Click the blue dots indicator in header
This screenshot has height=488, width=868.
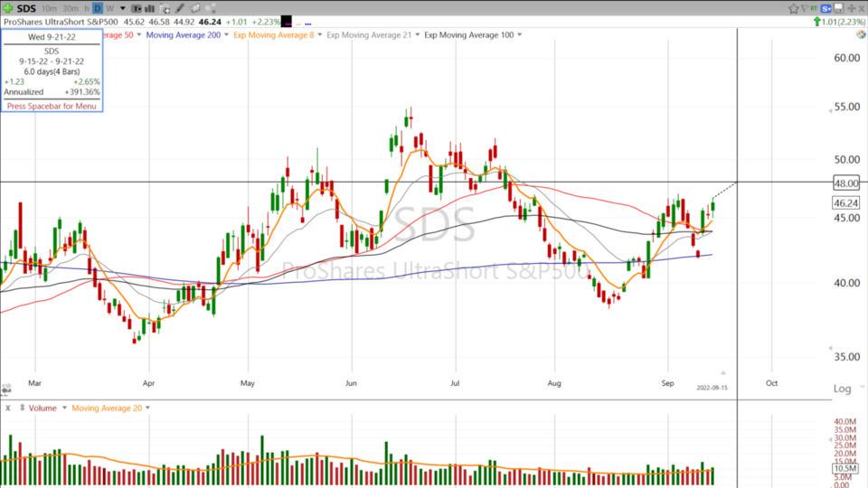coord(307,23)
